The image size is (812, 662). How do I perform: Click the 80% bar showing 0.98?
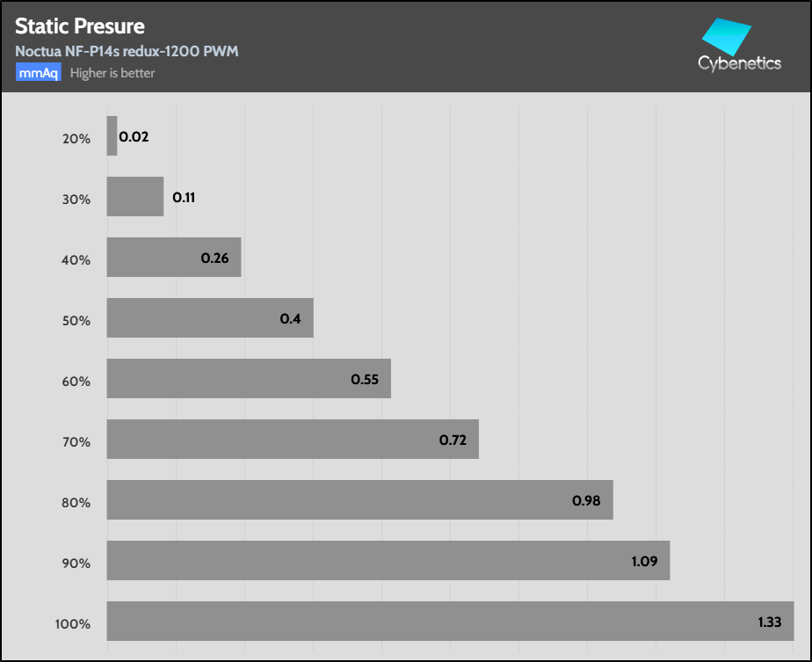pos(359,499)
